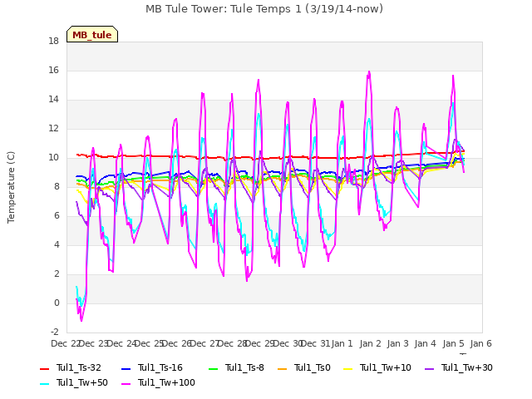Select the Tul1_Tw+50 legend text
Viewport: 532px width, 399px height.
click(x=82, y=382)
